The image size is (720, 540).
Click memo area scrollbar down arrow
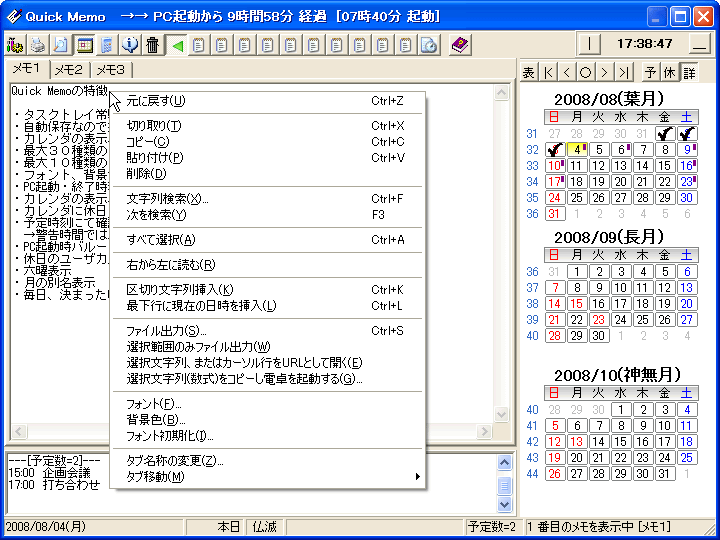tap(501, 414)
